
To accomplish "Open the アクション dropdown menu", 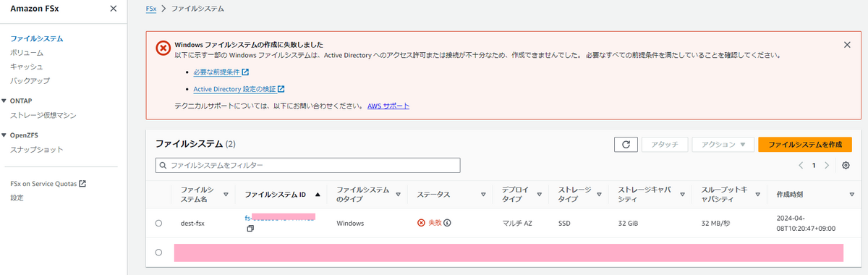I will click(723, 145).
